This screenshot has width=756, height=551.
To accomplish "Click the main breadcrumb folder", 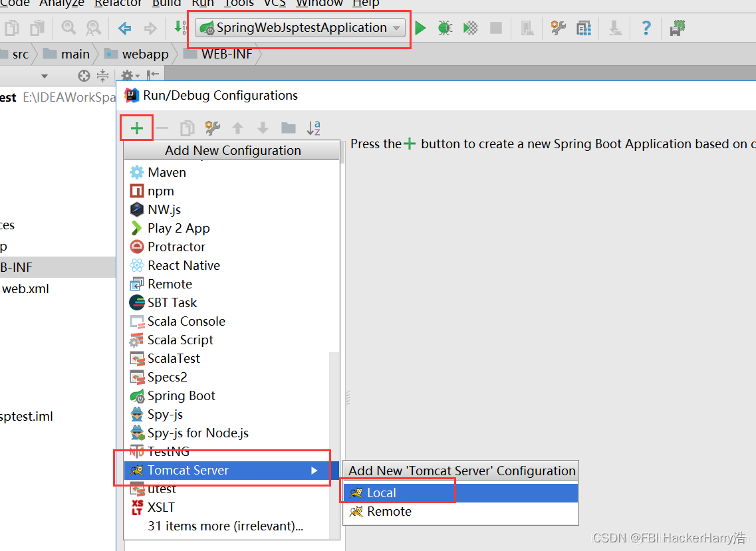I will 66,54.
